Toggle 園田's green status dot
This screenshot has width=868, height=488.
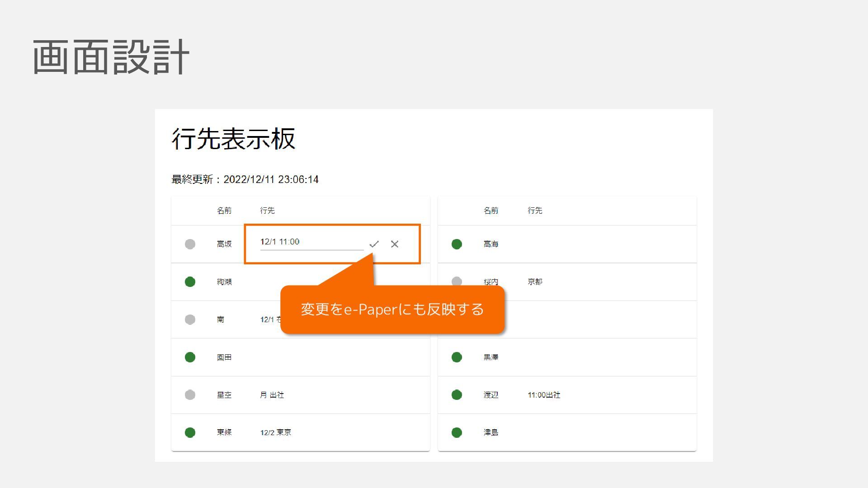[x=190, y=357]
